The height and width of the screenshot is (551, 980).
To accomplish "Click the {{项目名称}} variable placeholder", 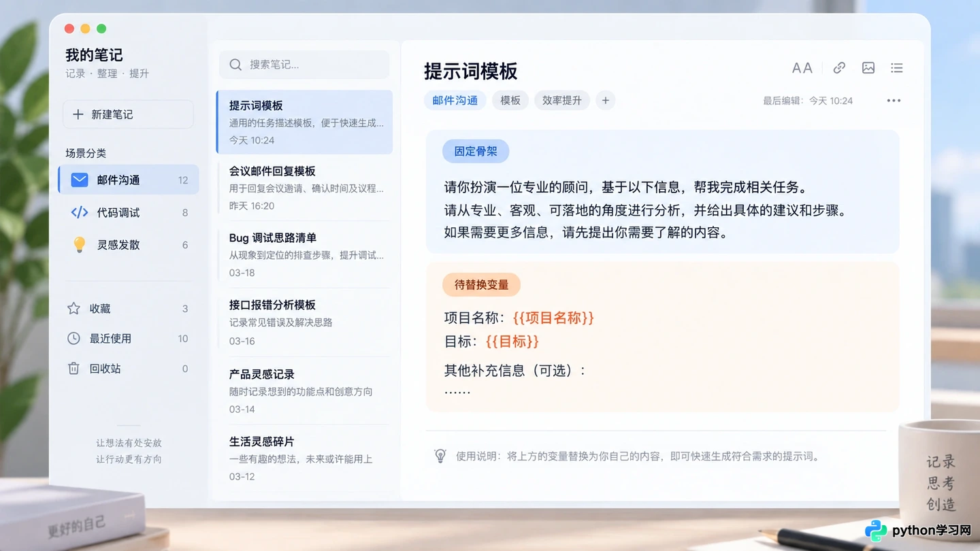I will pyautogui.click(x=553, y=318).
